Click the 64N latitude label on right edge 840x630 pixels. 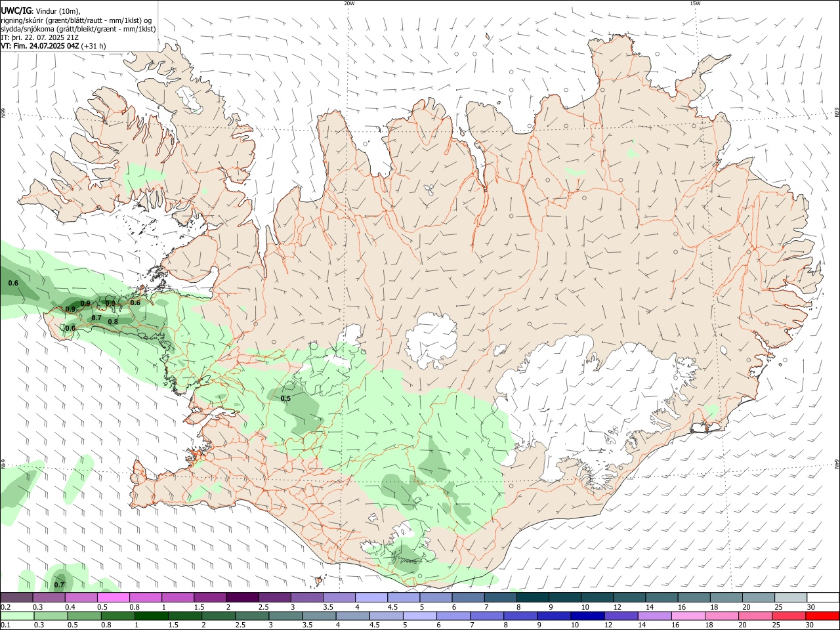click(837, 463)
